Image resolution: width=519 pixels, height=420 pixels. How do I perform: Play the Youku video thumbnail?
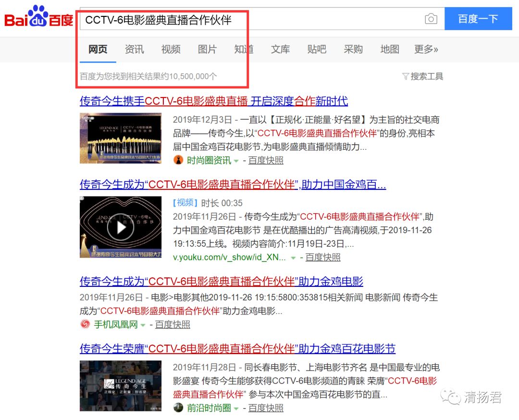(x=121, y=227)
